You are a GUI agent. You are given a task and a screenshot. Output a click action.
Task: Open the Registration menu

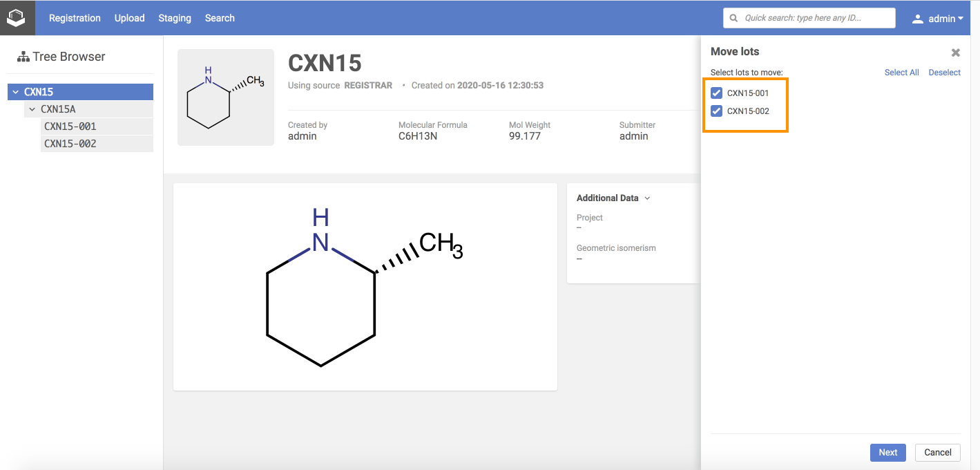[x=75, y=18]
